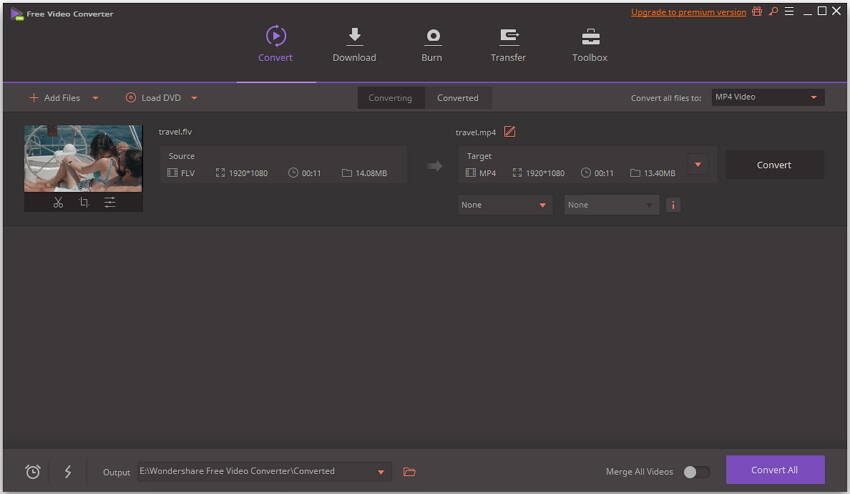Expand the Load DVD dropdown arrow
This screenshot has width=850, height=494.
[x=194, y=98]
